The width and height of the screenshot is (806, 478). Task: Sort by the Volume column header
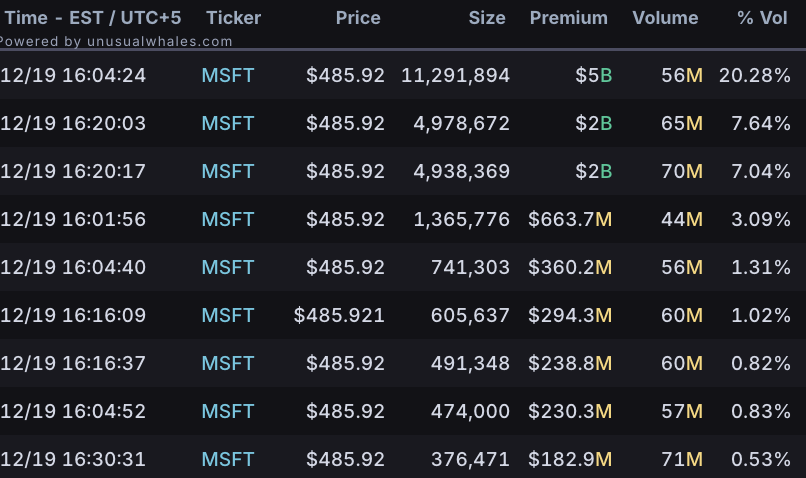665,18
